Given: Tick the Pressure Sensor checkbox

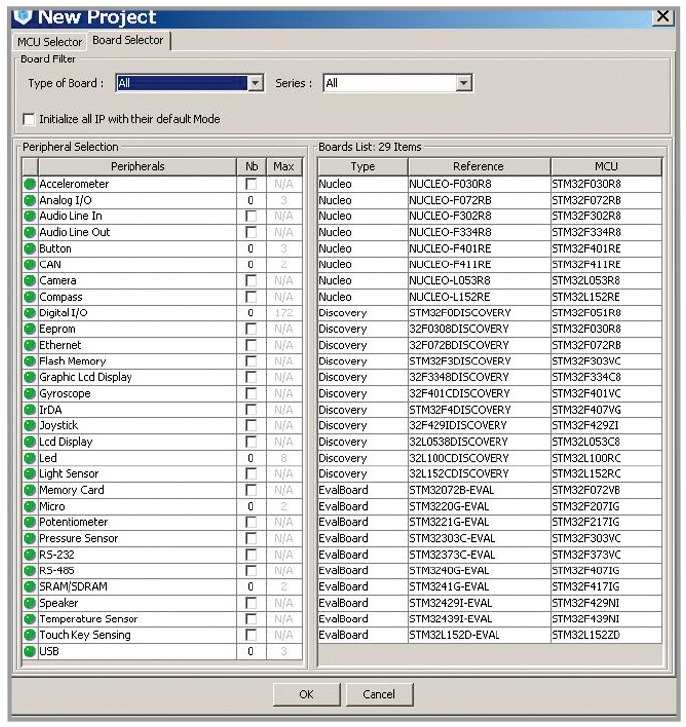Looking at the screenshot, I should tap(251, 539).
